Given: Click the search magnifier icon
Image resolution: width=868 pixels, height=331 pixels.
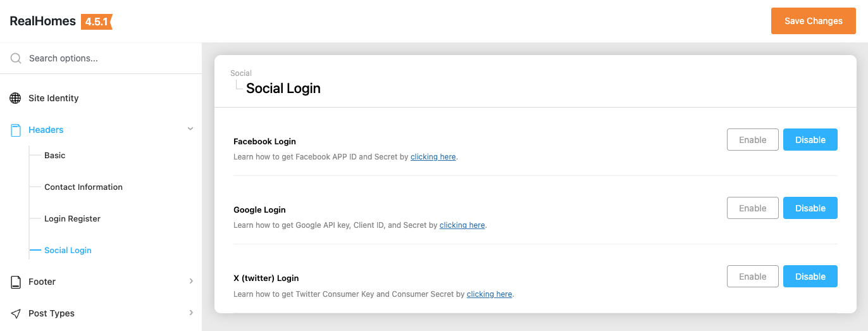Looking at the screenshot, I should click(16, 58).
